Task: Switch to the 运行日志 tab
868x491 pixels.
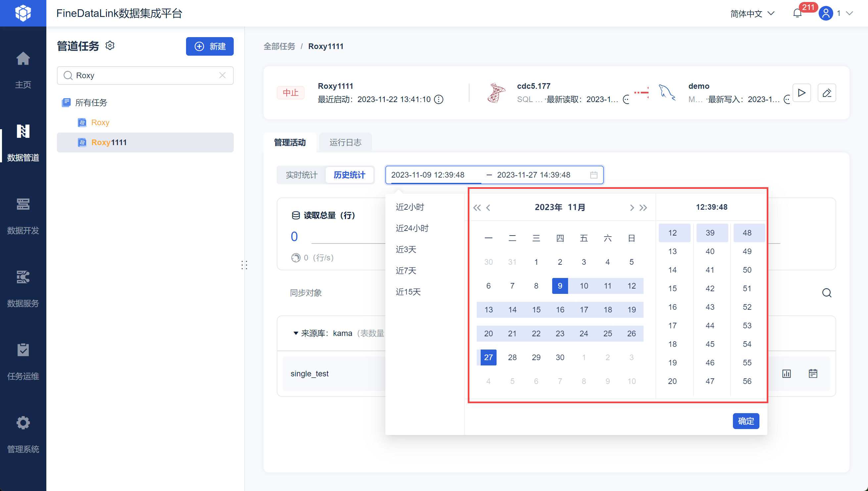Action: coord(345,142)
